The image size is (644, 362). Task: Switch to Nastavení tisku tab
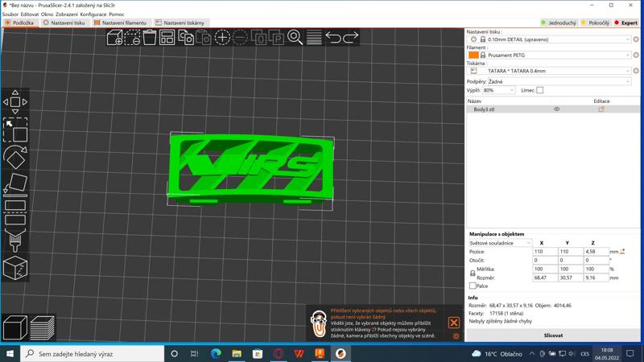click(x=64, y=23)
